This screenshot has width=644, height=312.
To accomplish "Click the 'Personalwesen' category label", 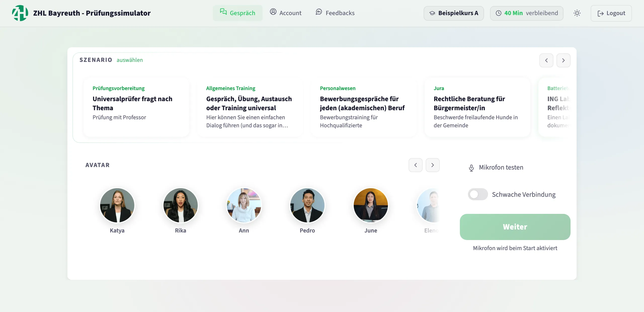I will click(x=338, y=88).
